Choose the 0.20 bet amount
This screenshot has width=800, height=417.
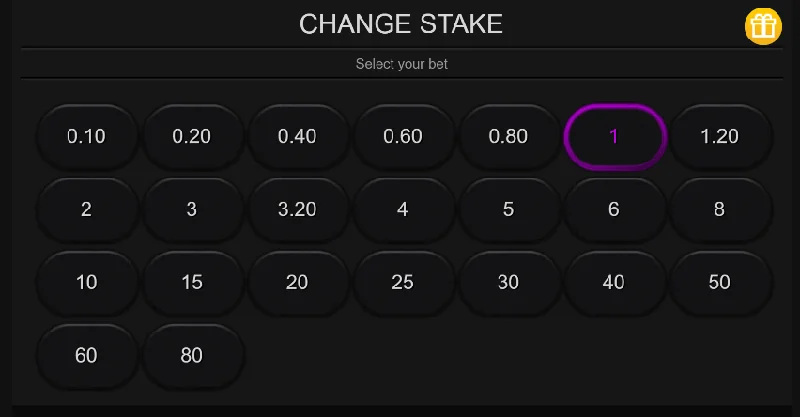pos(192,136)
